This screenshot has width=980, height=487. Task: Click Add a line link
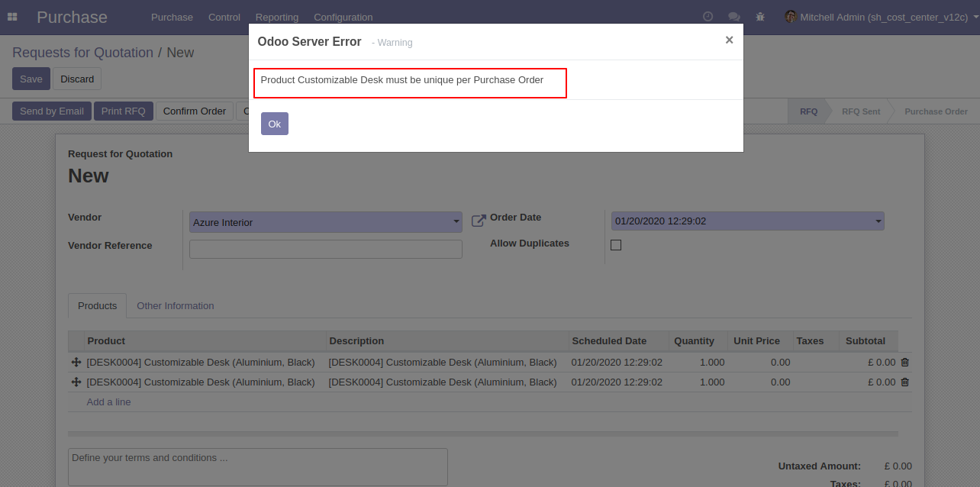(108, 402)
